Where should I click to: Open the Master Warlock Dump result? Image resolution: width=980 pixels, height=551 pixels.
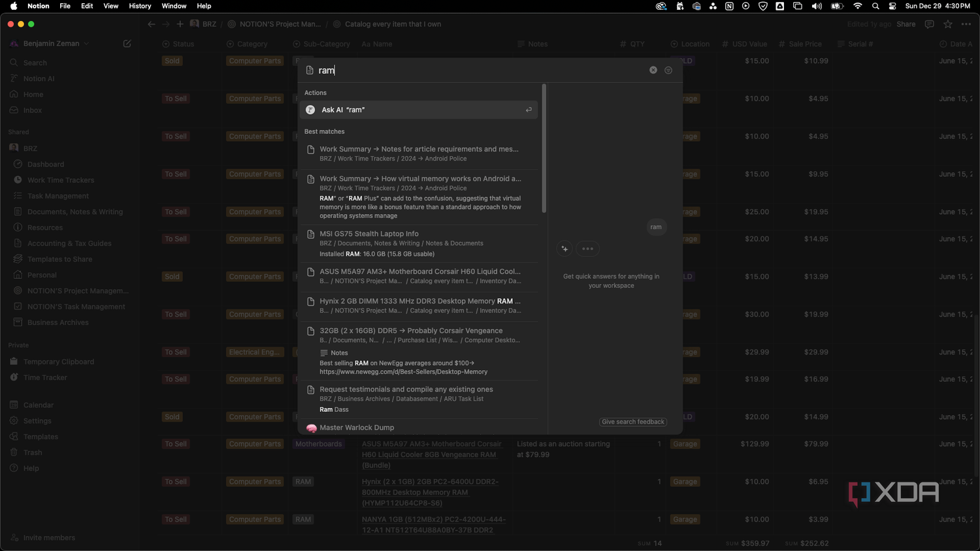[418, 428]
